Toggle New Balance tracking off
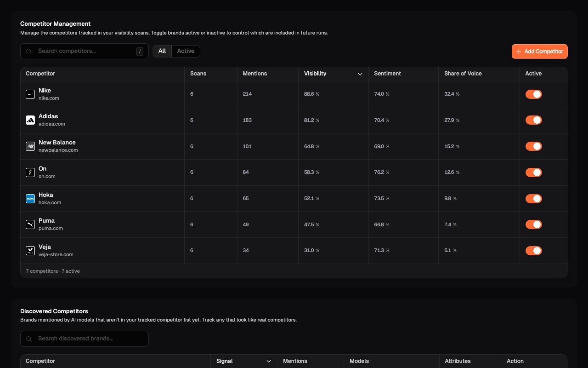The image size is (588, 368). click(534, 146)
